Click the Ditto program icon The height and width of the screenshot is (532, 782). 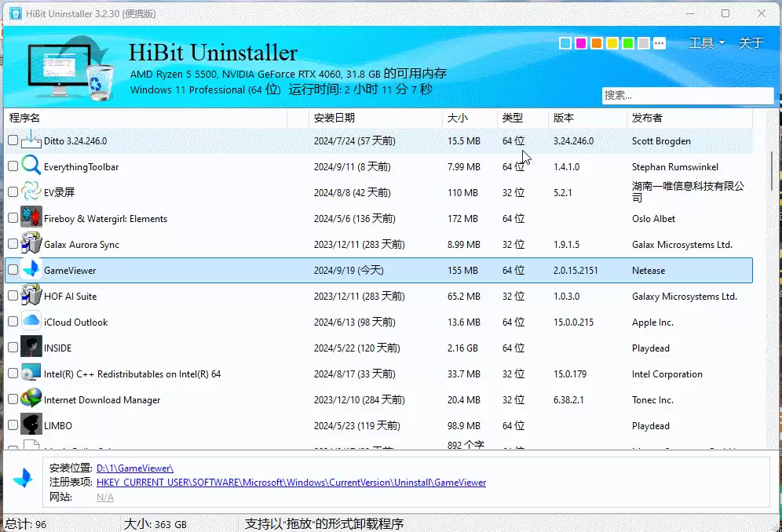click(x=31, y=140)
